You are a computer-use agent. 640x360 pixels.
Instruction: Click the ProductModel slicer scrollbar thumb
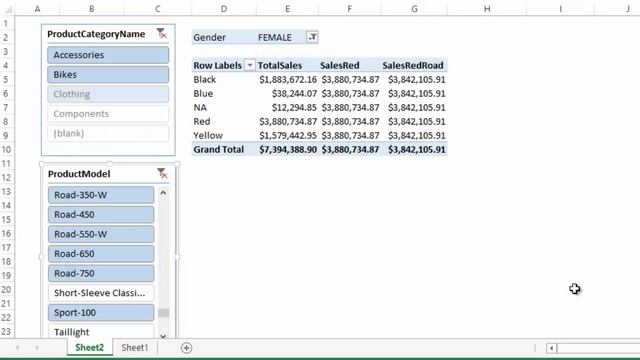(163, 313)
